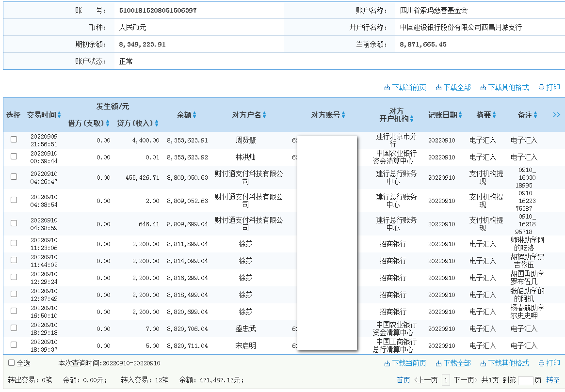
Task: Click top 下载当前页 download link
Action: tap(405, 88)
